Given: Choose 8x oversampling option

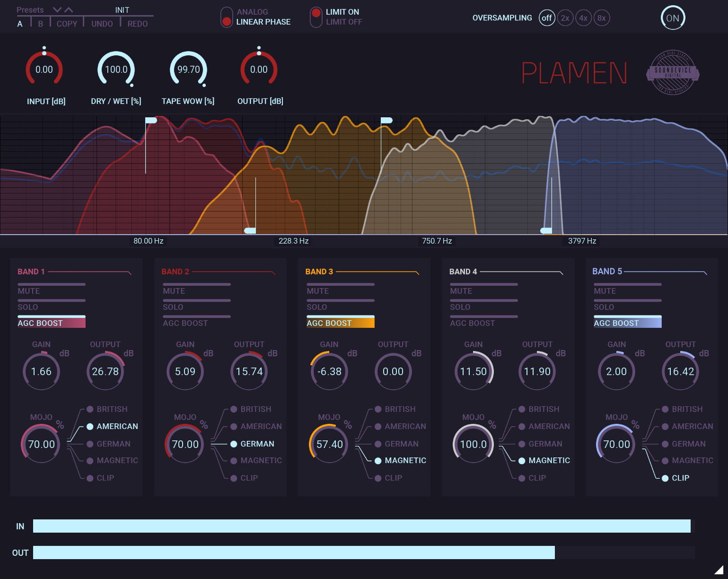Looking at the screenshot, I should pyautogui.click(x=601, y=18).
